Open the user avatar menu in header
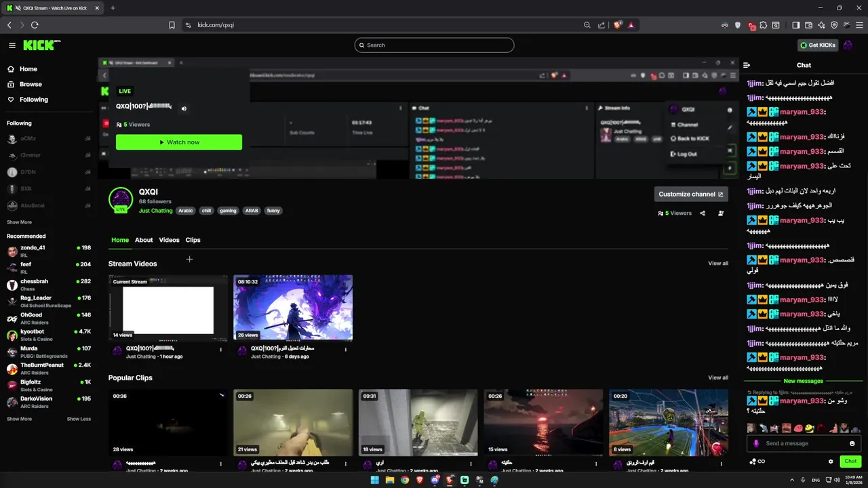The image size is (868, 488). [849, 45]
